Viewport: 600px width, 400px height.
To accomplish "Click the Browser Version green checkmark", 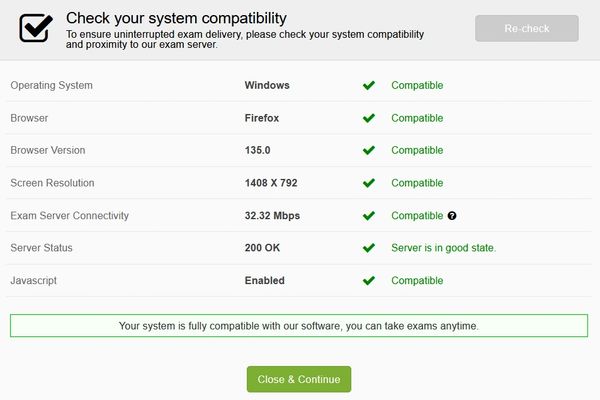I will (369, 151).
